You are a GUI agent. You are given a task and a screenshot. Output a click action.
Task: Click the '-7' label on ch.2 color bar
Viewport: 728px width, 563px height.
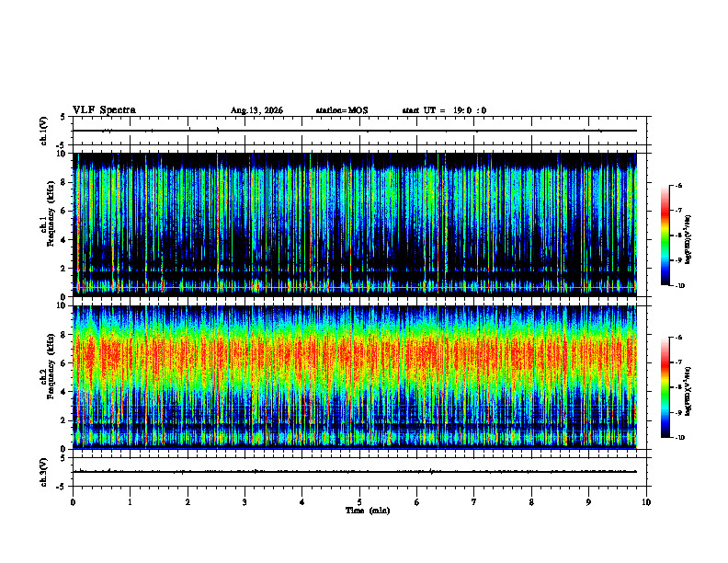click(678, 362)
